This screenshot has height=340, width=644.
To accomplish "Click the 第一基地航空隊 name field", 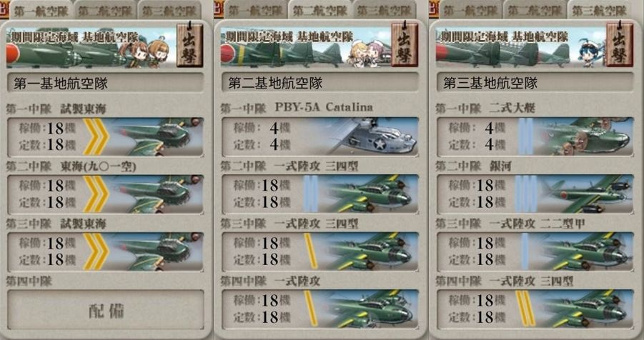I will [106, 84].
